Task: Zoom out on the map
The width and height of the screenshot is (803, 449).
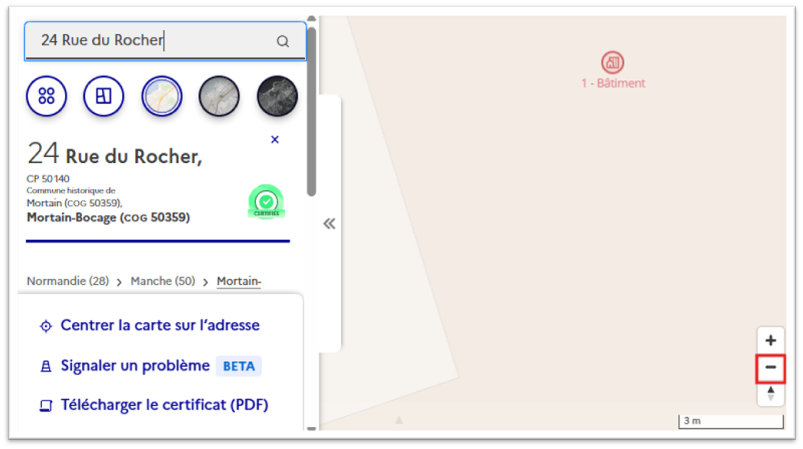Action: click(x=770, y=368)
